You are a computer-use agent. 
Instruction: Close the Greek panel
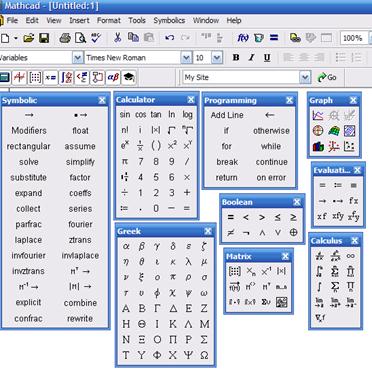(x=208, y=231)
